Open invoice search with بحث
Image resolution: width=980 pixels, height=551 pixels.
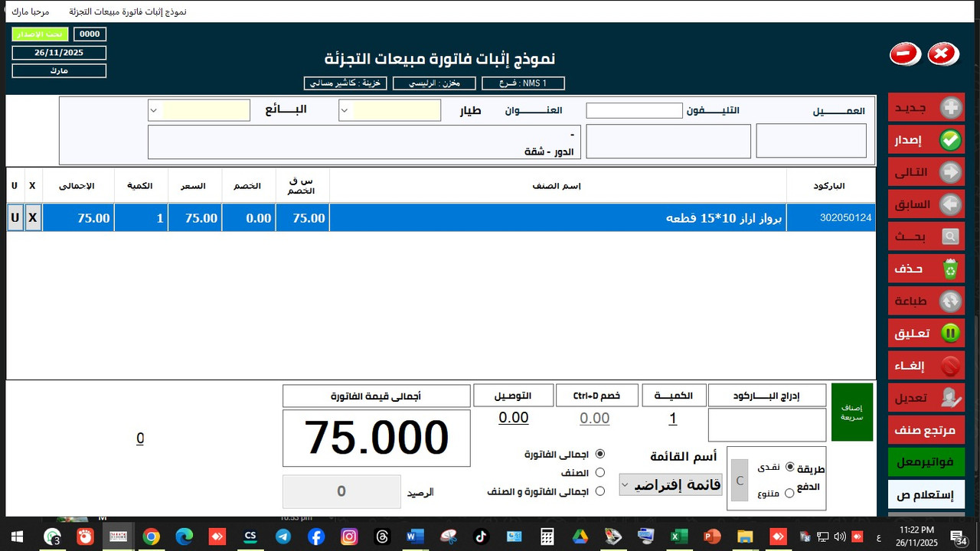pos(926,236)
